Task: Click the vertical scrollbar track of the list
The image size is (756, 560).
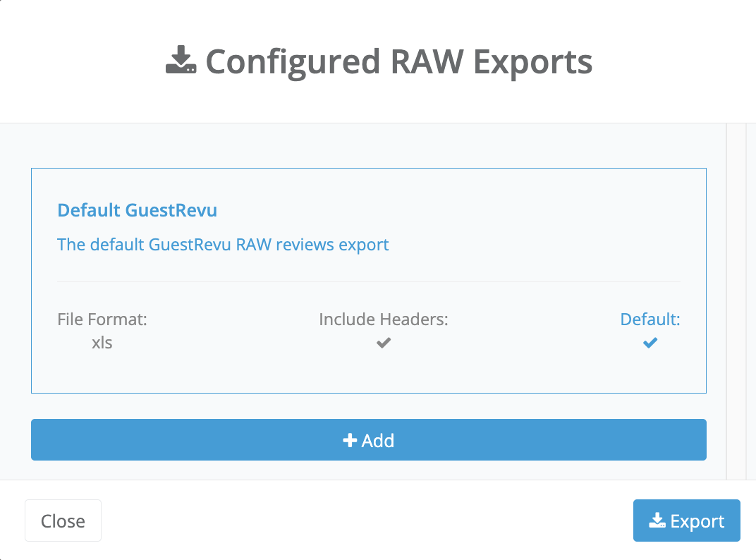Action: pyautogui.click(x=736, y=301)
